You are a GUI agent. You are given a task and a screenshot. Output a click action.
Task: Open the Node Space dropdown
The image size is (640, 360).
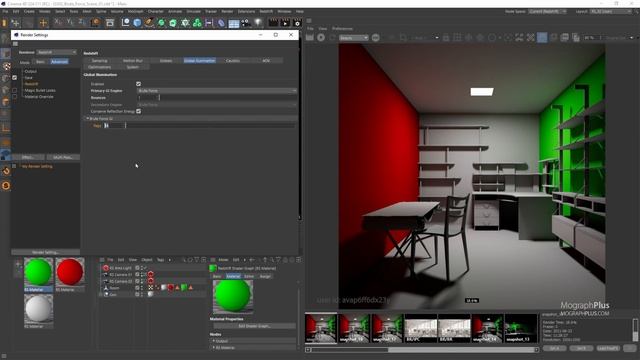(x=547, y=11)
